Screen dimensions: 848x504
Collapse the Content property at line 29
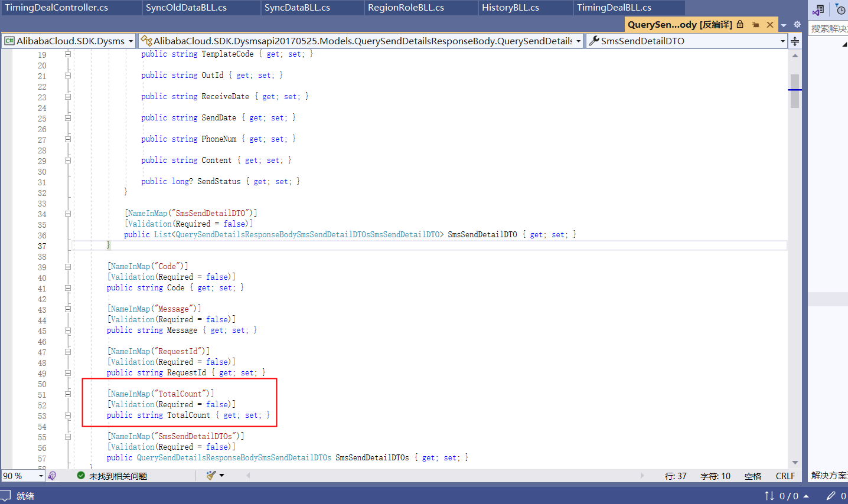tap(68, 160)
